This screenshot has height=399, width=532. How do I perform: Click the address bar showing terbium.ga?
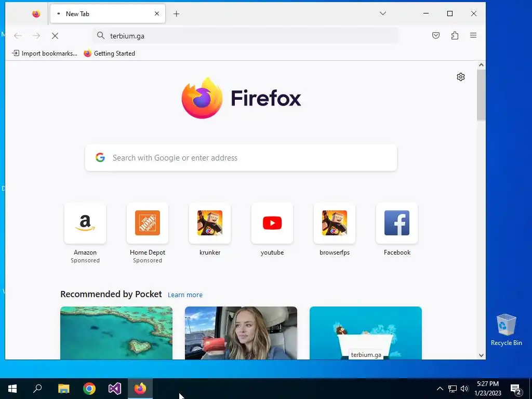click(x=245, y=36)
